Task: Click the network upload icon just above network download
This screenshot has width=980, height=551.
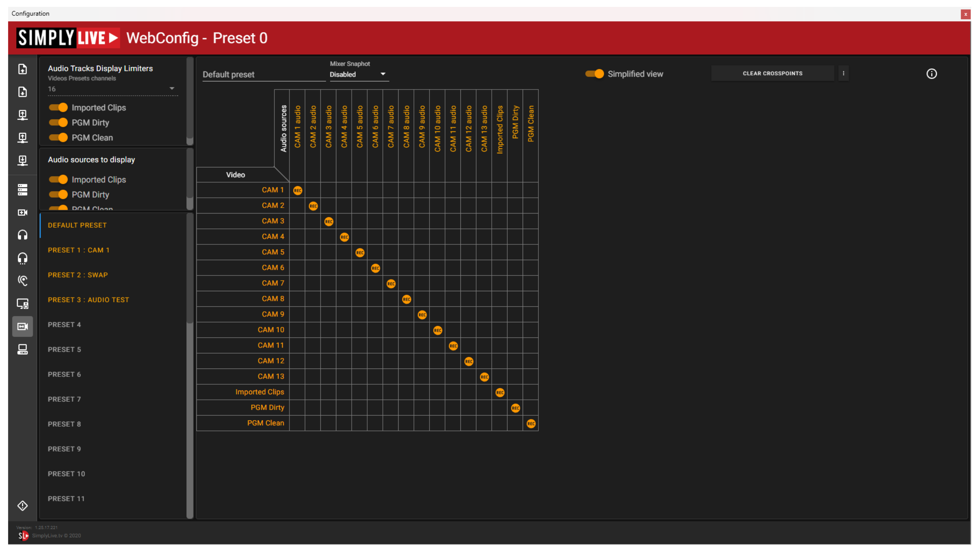Action: pos(22,138)
